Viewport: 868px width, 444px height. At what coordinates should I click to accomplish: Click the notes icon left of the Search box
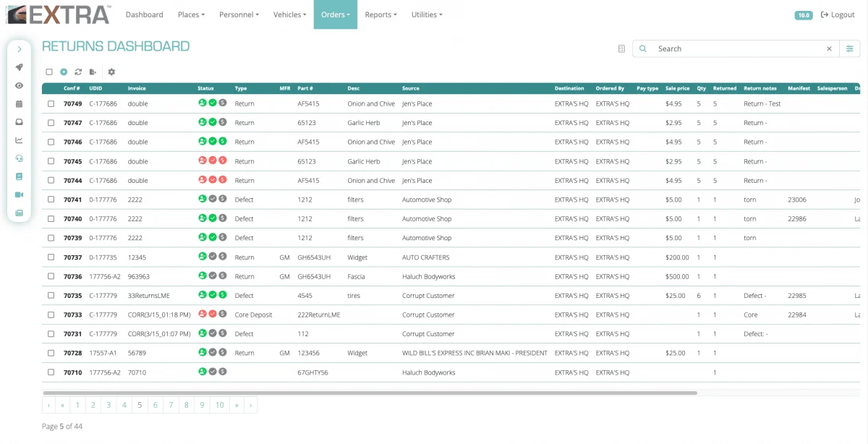pos(621,49)
